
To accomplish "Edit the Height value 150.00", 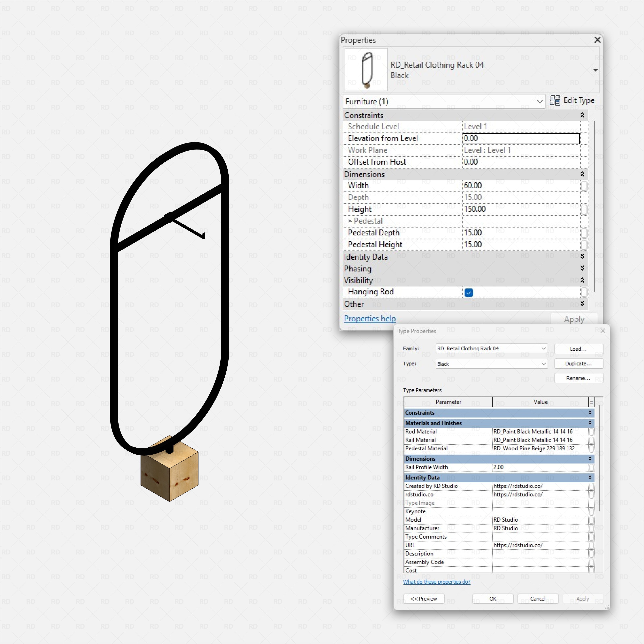I will pyautogui.click(x=521, y=209).
